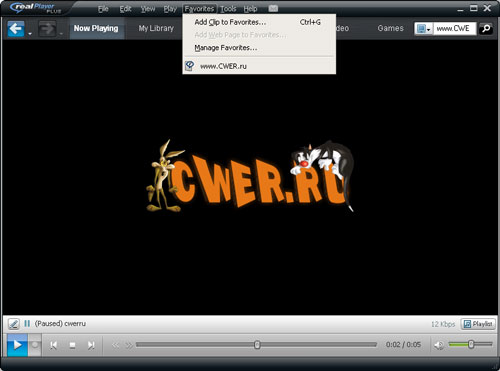Click the CWER.RU video image
This screenshot has height=371, width=500.
(x=250, y=176)
